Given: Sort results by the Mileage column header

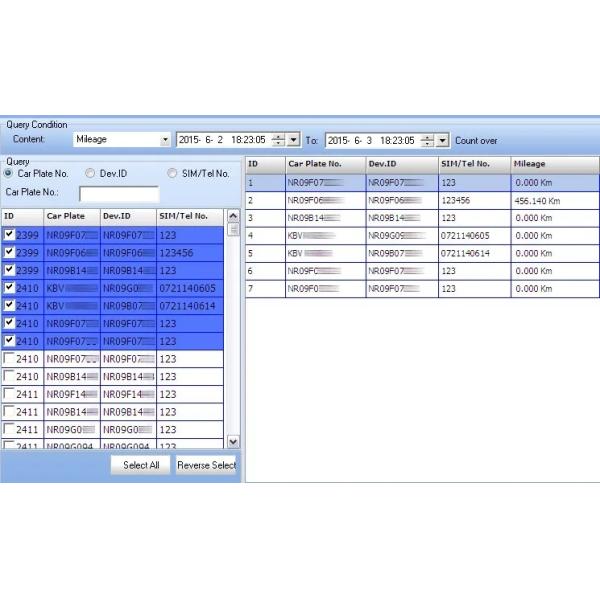Looking at the screenshot, I should pos(554,164).
